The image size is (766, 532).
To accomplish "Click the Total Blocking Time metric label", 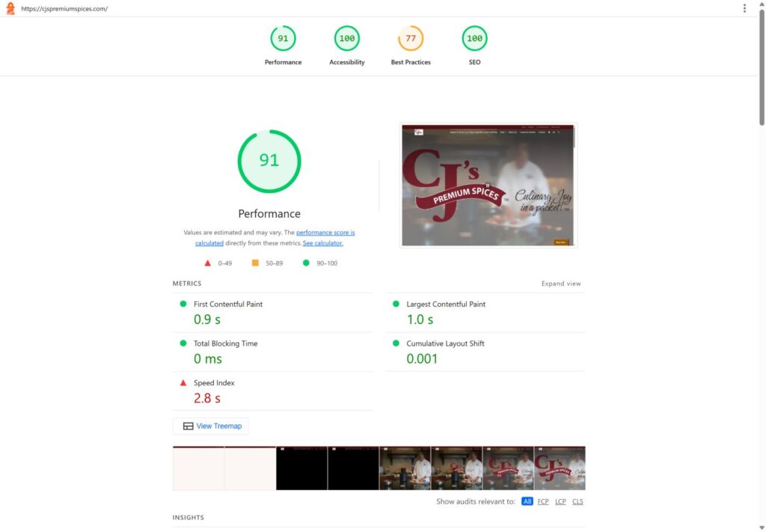I will tap(226, 343).
